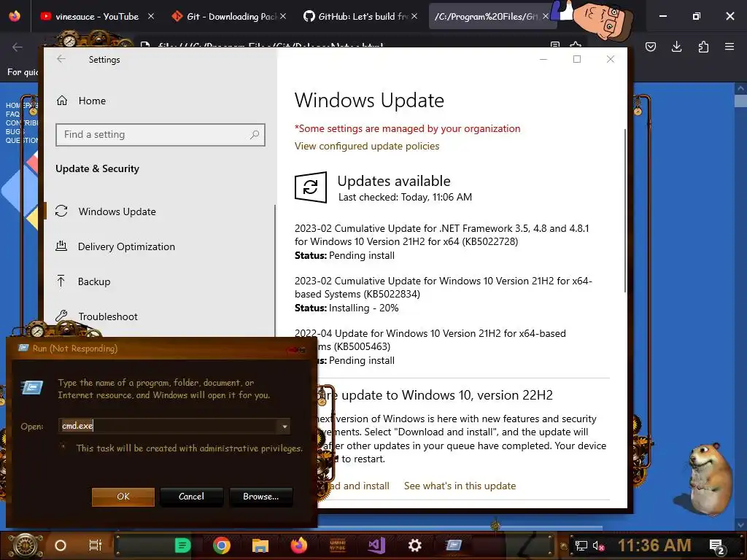Select the C:/Program Files/Git tab

(x=486, y=16)
